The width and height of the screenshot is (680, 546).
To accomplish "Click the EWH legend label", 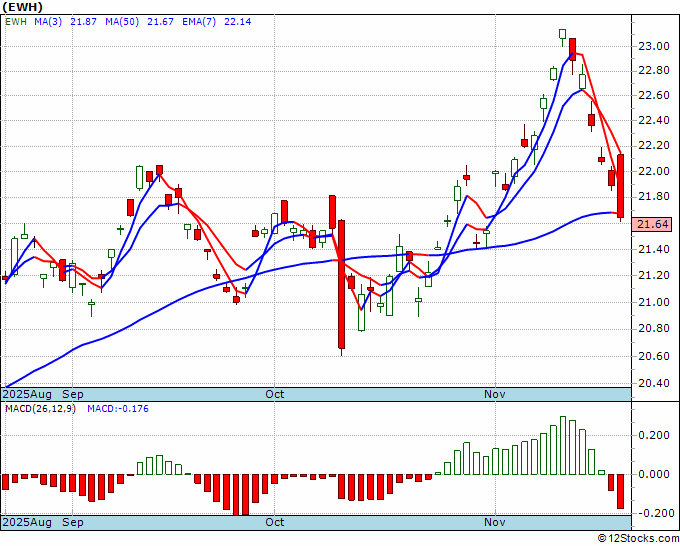I will pos(16,22).
